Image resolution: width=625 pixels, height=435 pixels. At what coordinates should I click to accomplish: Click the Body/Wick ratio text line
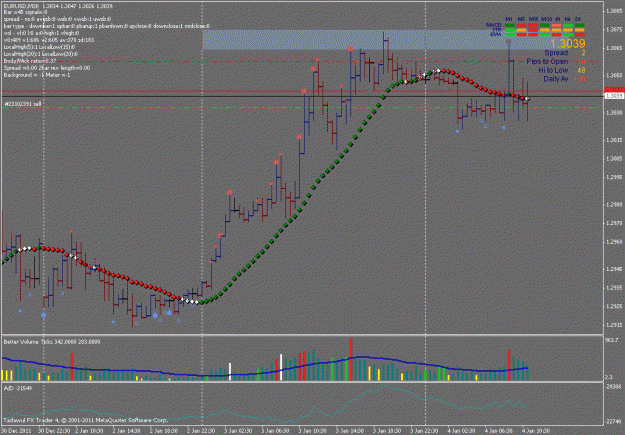click(30, 61)
